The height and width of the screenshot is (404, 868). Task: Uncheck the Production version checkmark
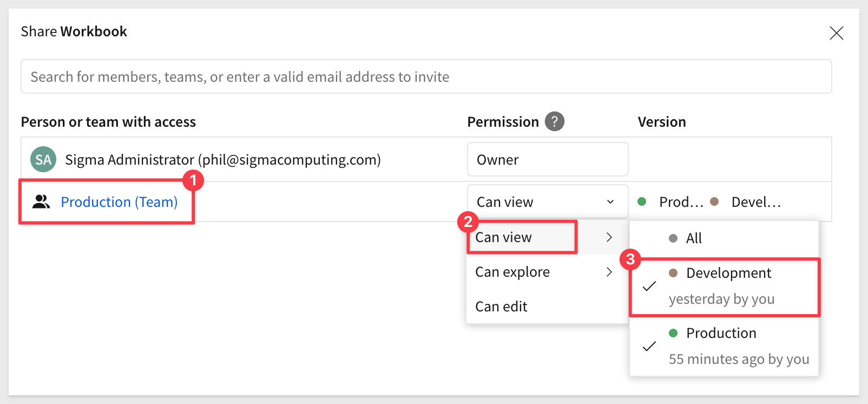tap(649, 346)
